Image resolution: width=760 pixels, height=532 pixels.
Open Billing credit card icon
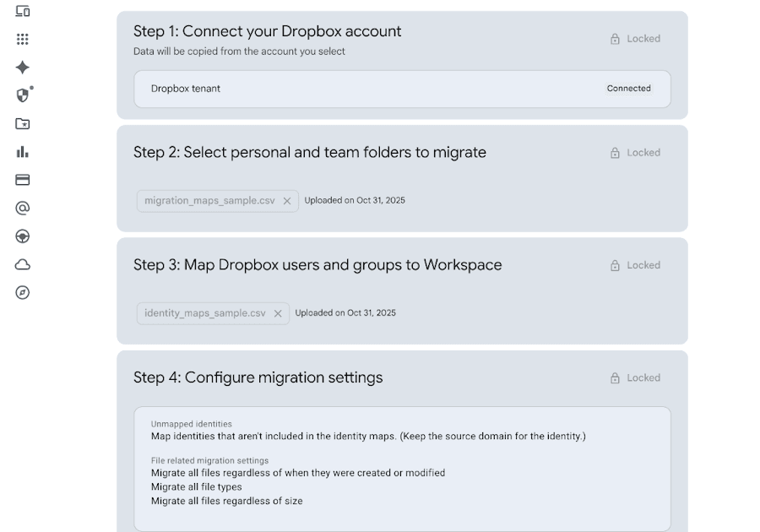[x=23, y=180]
